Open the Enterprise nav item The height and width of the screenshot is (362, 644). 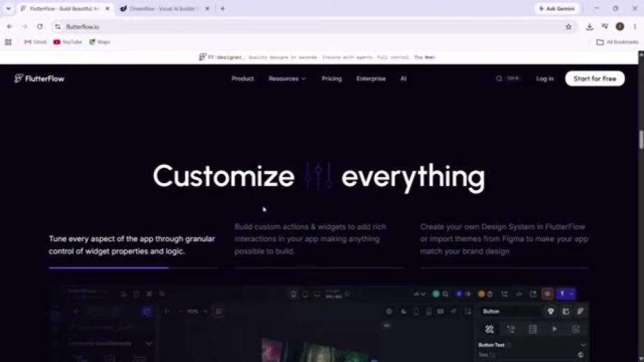(x=371, y=79)
